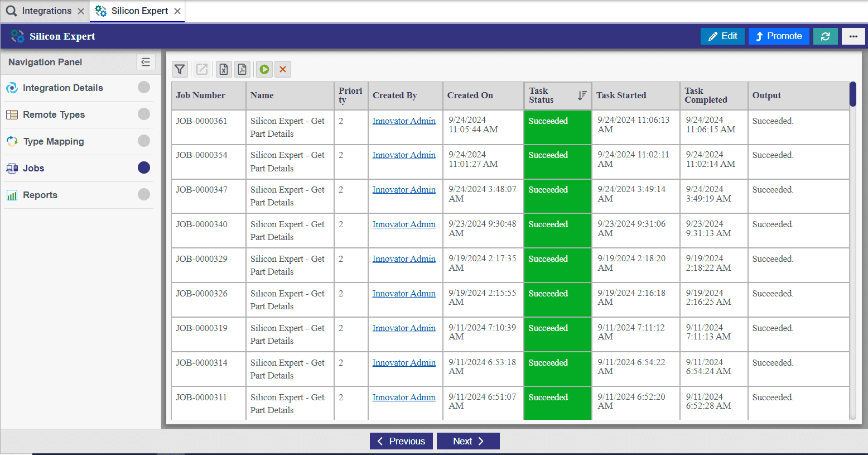Select the Reports status circle
The height and width of the screenshot is (455, 868).
pos(144,194)
